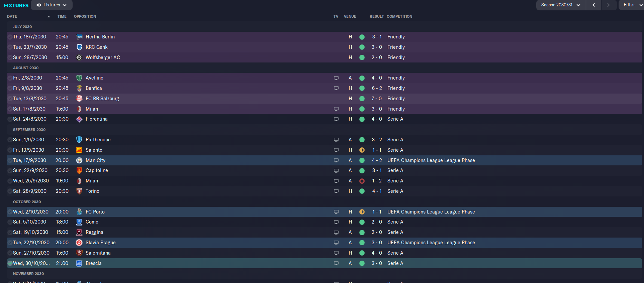Click the Hertha Berlin club badge

pos(79,37)
